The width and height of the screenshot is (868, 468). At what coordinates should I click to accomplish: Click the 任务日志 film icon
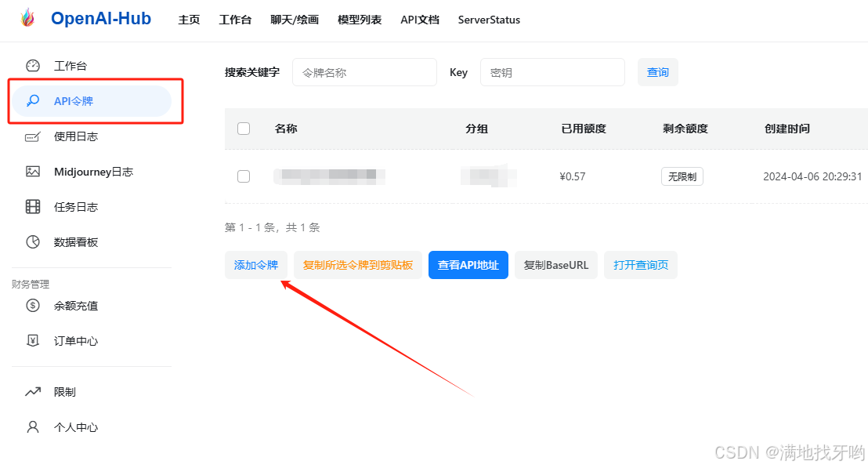click(x=33, y=207)
